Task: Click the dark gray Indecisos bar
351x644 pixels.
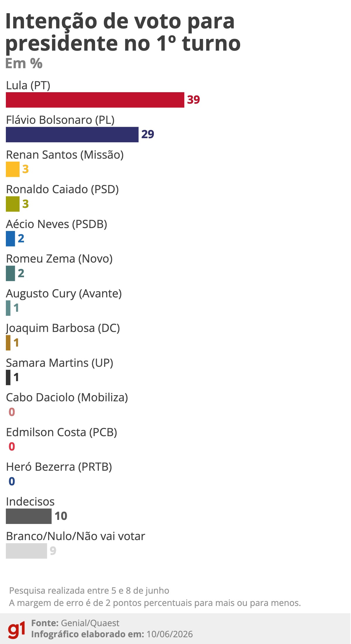Action: pos(29,516)
